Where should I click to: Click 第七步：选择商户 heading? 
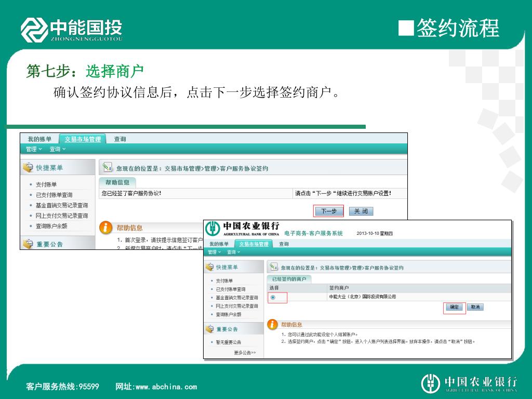click(85, 71)
